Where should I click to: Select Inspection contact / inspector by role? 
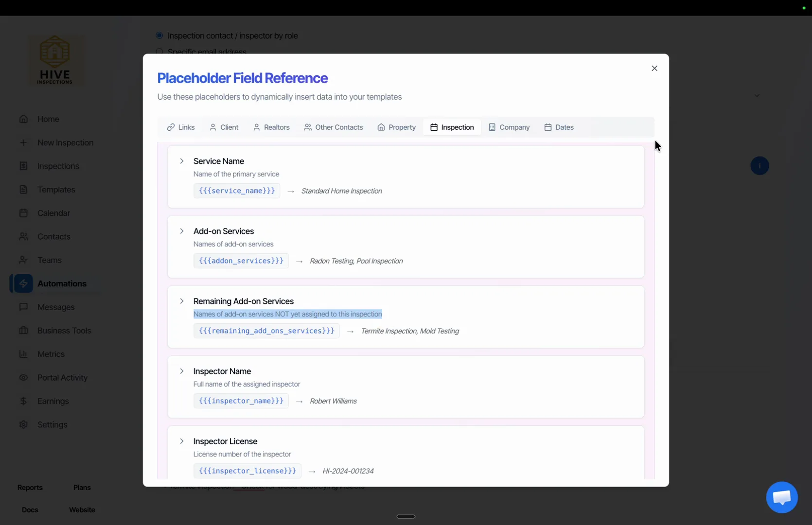(x=159, y=35)
